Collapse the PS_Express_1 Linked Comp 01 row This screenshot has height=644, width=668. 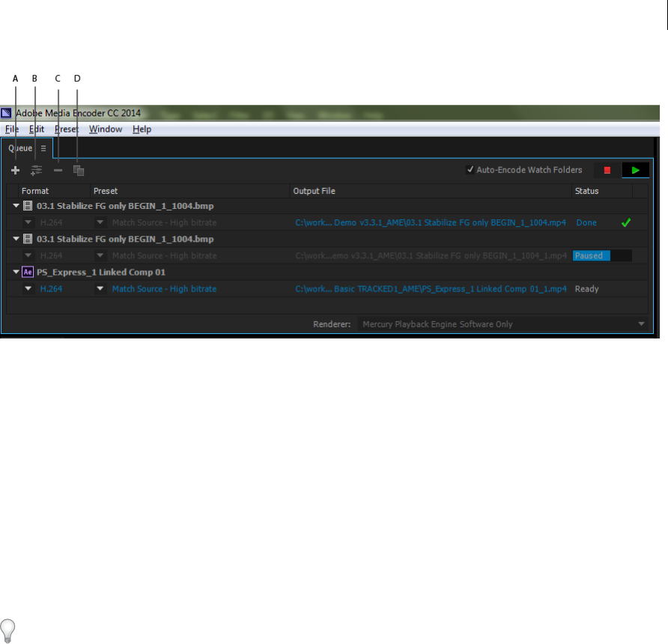pos(16,272)
